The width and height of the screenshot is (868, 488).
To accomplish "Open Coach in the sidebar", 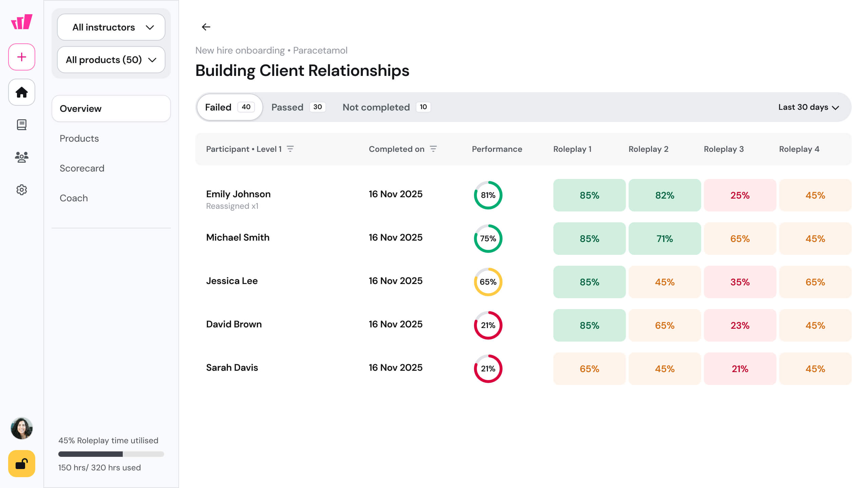I will 74,198.
